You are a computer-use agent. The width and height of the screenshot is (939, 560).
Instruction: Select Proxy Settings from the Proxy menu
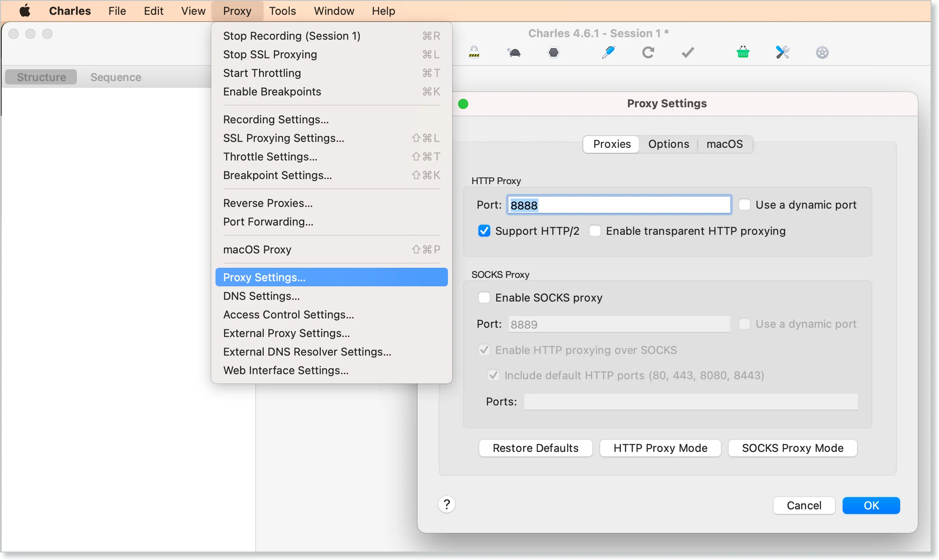[x=264, y=277]
